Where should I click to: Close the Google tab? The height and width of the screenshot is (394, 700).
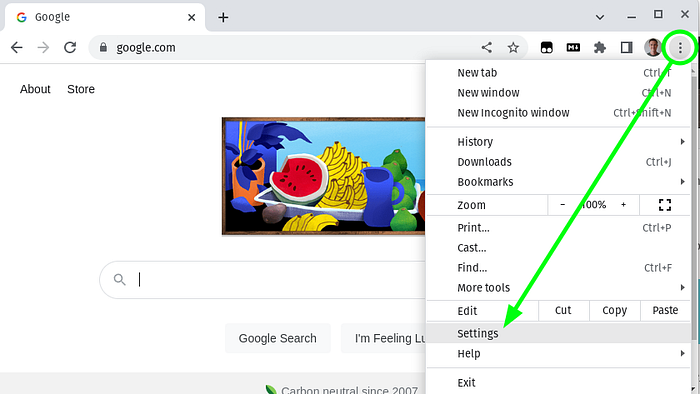(192, 17)
